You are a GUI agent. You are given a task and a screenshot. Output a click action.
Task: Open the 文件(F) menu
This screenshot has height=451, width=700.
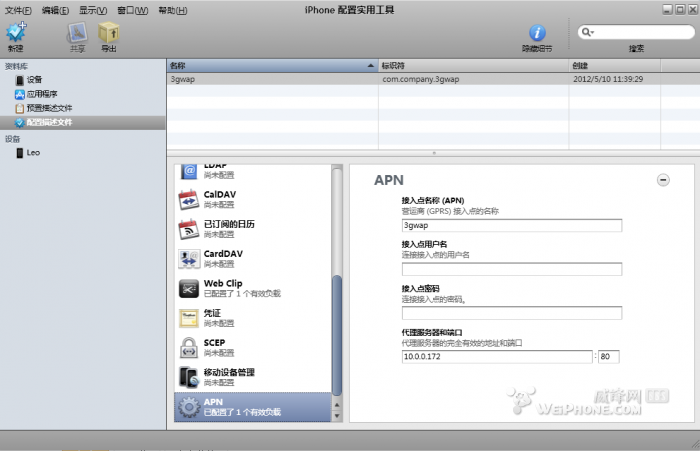[x=18, y=10]
